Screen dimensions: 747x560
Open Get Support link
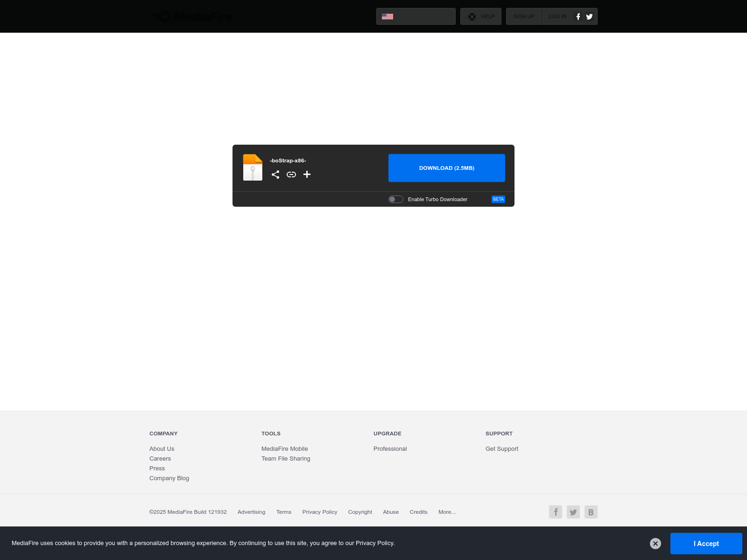coord(502,449)
